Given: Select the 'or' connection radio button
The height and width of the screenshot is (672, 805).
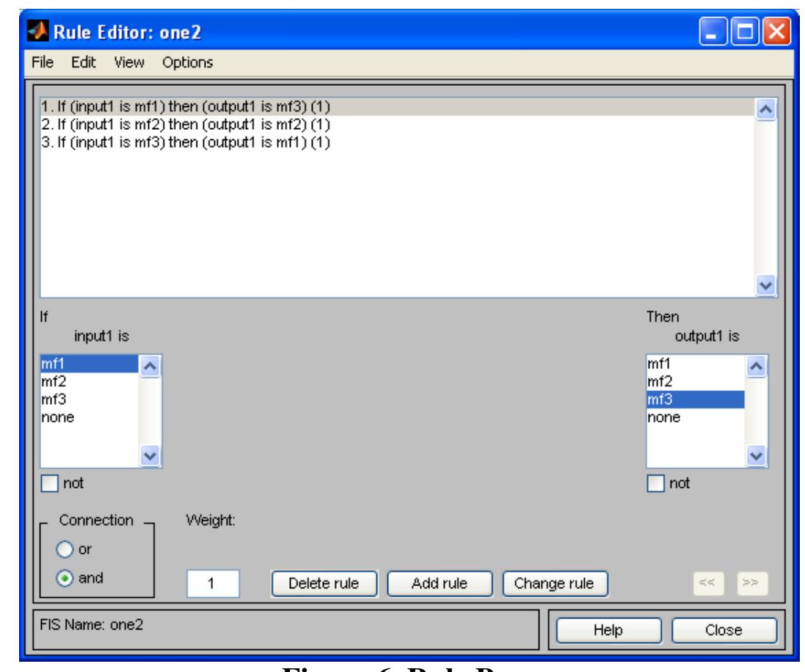Looking at the screenshot, I should (x=62, y=549).
